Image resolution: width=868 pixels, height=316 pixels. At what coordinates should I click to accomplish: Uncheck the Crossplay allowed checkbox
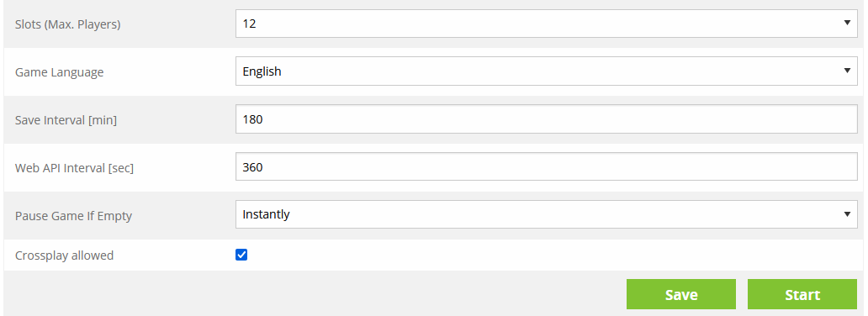tap(241, 255)
